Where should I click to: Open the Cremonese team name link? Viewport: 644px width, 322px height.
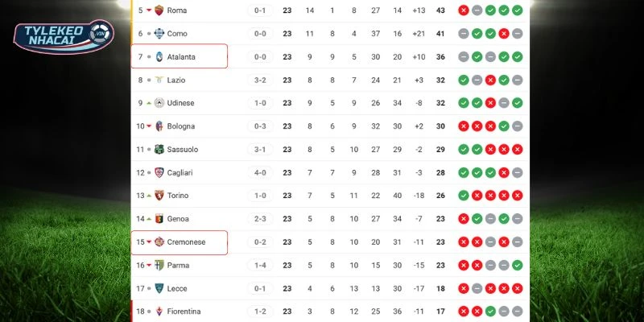point(187,242)
